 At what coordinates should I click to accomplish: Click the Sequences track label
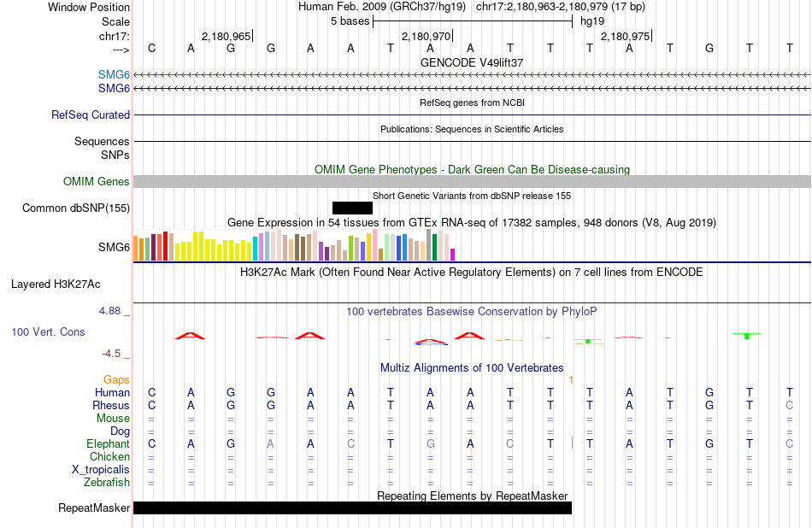[102, 141]
